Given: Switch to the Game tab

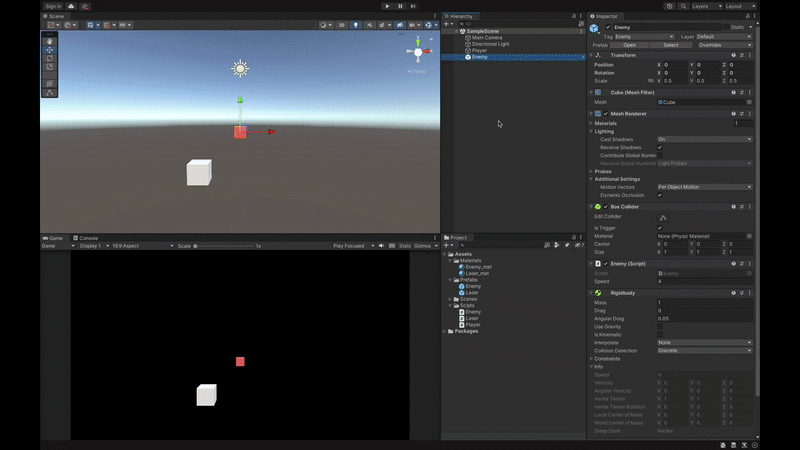Looking at the screenshot, I should point(53,238).
